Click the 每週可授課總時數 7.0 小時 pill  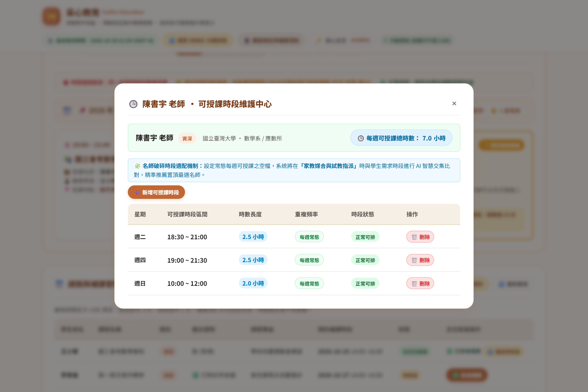point(401,138)
